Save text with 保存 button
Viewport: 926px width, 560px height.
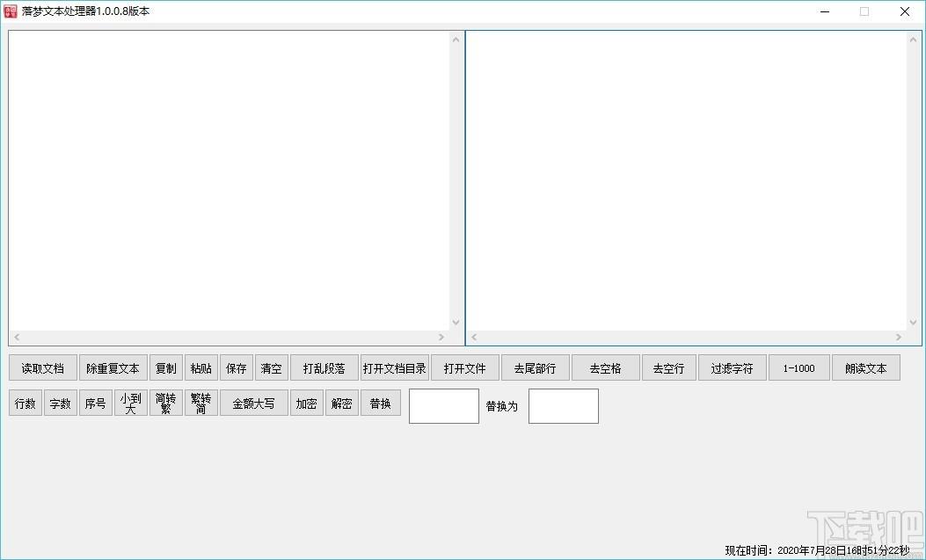[237, 368]
